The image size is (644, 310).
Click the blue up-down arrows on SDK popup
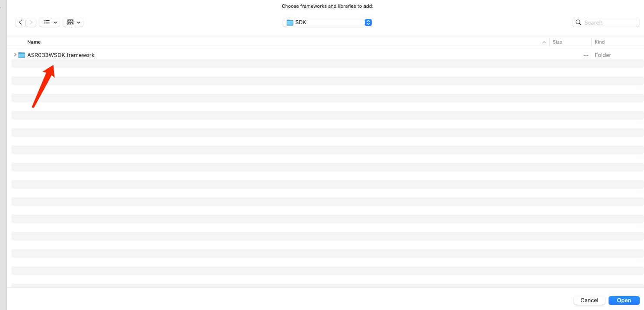coord(368,22)
